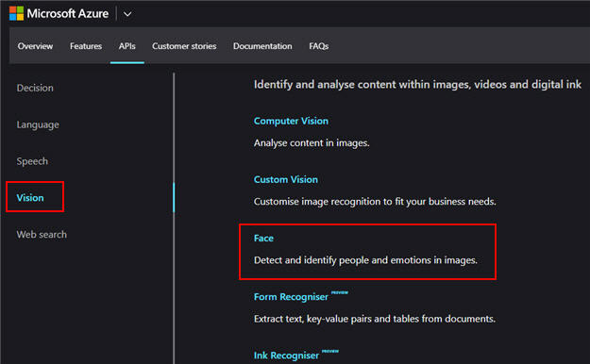Open the Ink Recogniser link
This screenshot has width=590, height=364.
coord(286,356)
